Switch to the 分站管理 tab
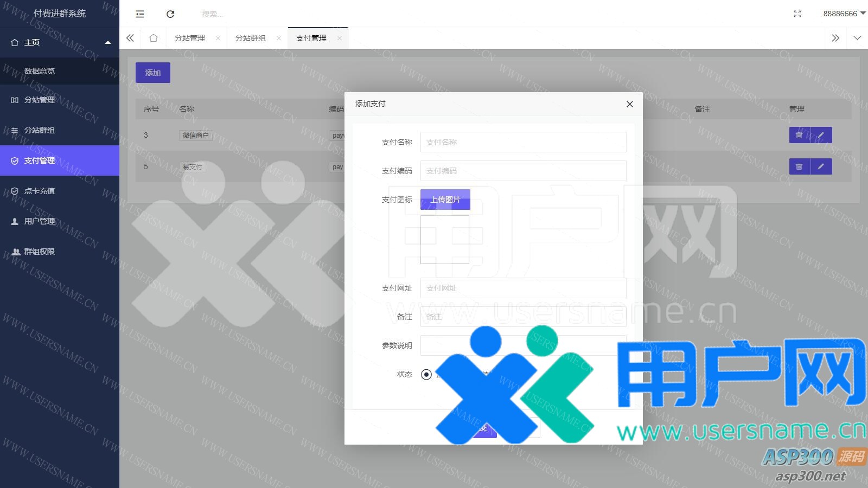This screenshot has height=488, width=868. (x=190, y=38)
